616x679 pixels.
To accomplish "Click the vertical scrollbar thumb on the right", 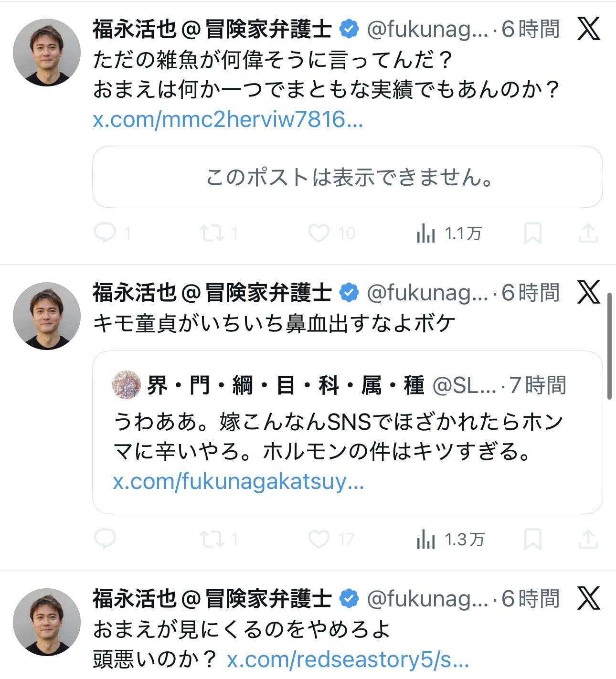I will pos(609,346).
